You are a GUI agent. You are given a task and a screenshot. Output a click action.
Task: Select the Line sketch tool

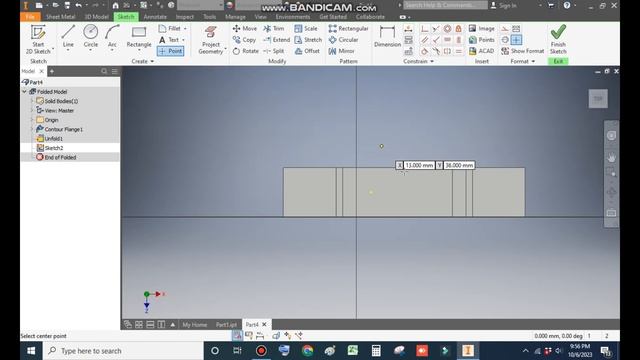coord(68,36)
